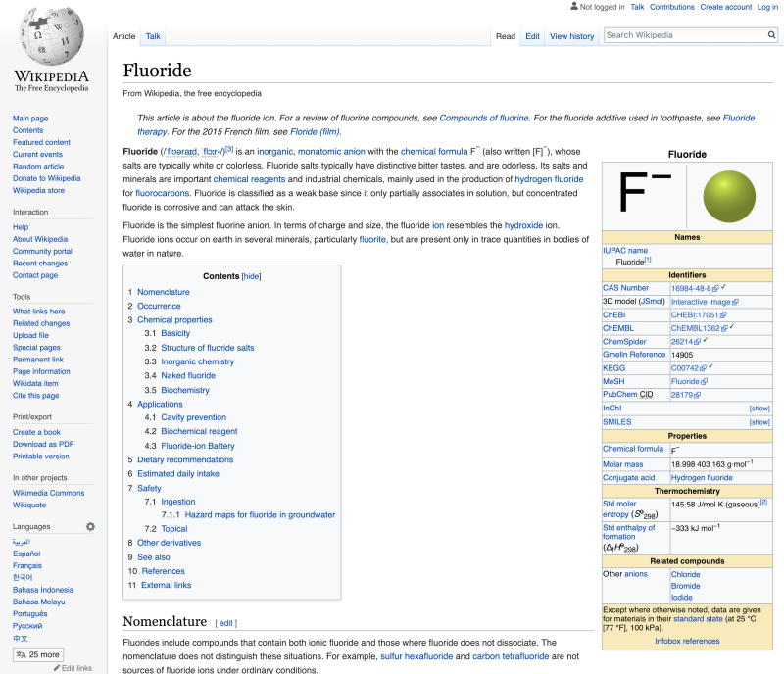Click the user icon beside Not logged in
The image size is (784, 674).
coord(574,7)
